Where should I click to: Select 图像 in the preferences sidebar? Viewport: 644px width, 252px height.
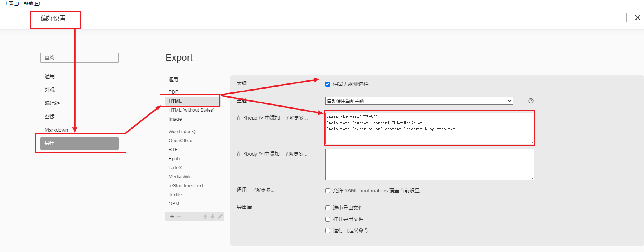pyautogui.click(x=50, y=116)
